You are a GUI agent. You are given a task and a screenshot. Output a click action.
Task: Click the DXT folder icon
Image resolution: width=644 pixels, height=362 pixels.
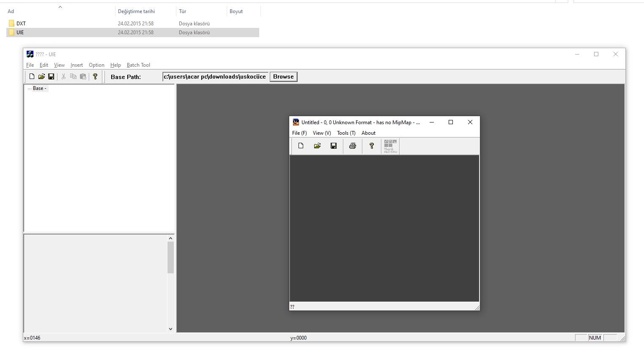tap(11, 23)
